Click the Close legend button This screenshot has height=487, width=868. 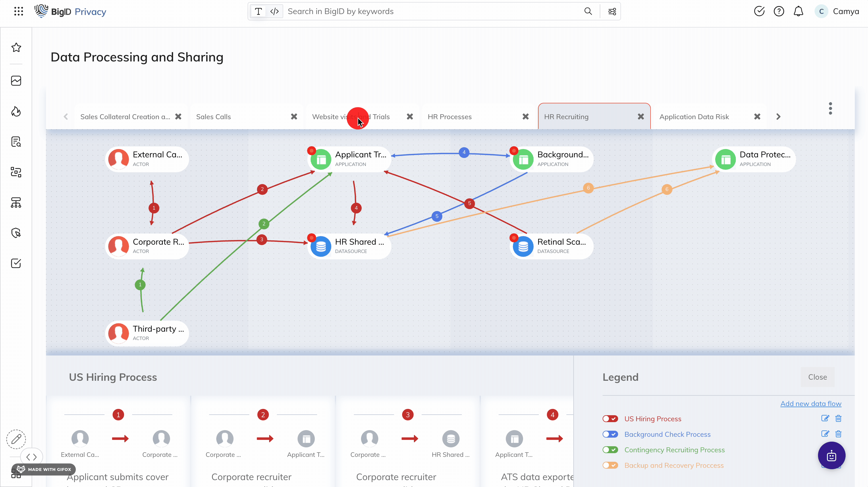tap(817, 376)
